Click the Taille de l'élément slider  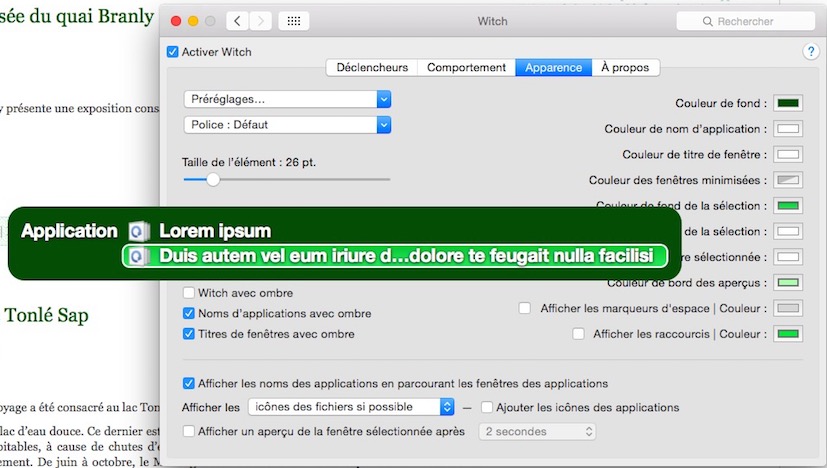point(213,179)
